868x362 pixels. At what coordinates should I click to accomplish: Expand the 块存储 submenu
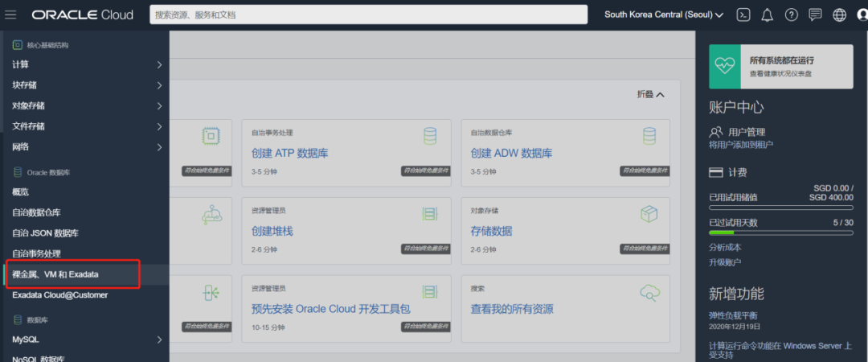(x=160, y=85)
